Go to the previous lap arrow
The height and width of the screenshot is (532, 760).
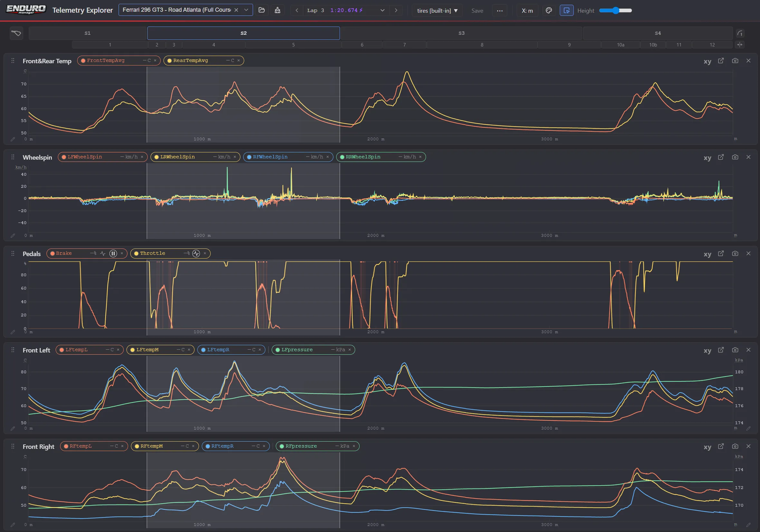(297, 10)
